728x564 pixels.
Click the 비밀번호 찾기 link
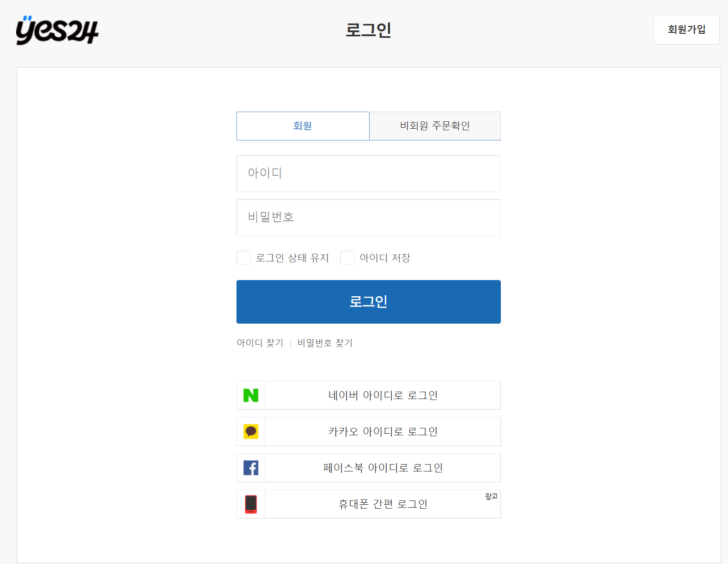pyautogui.click(x=324, y=343)
